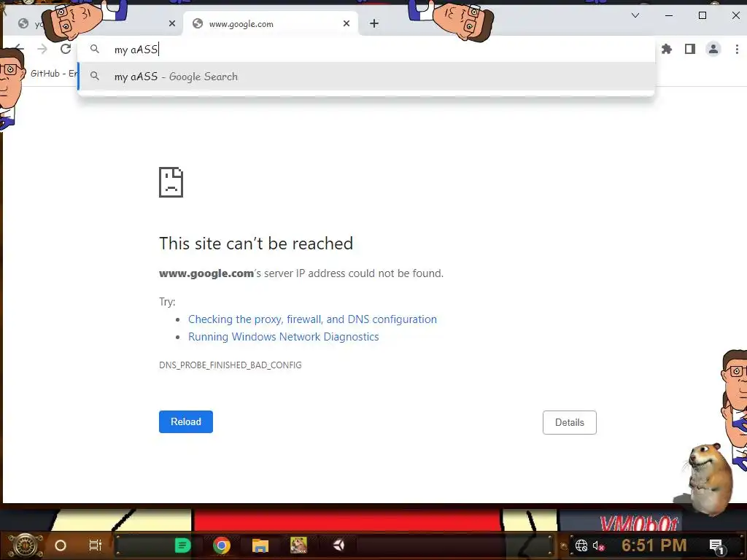Click the Details button
The height and width of the screenshot is (560, 747).
point(569,422)
